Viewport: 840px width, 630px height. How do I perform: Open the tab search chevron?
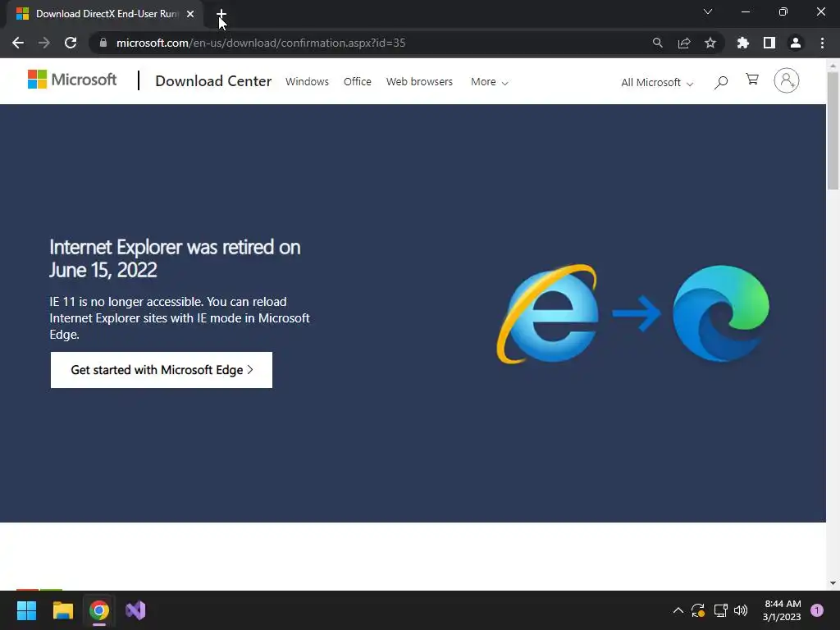click(x=708, y=11)
